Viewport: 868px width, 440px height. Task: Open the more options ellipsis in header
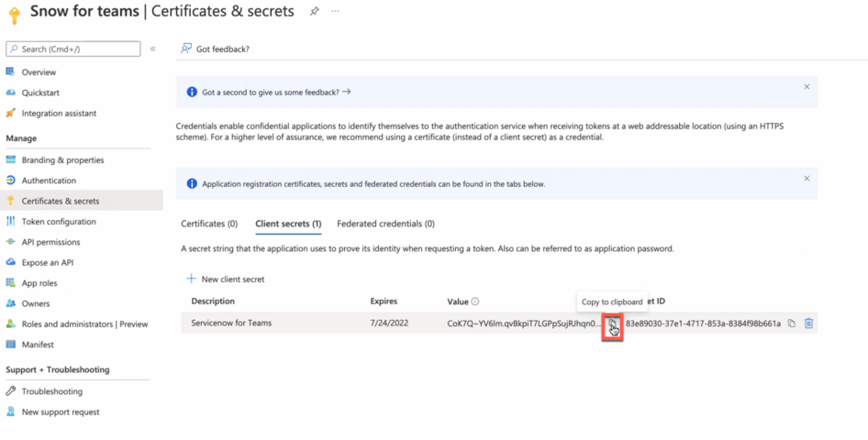coord(335,11)
